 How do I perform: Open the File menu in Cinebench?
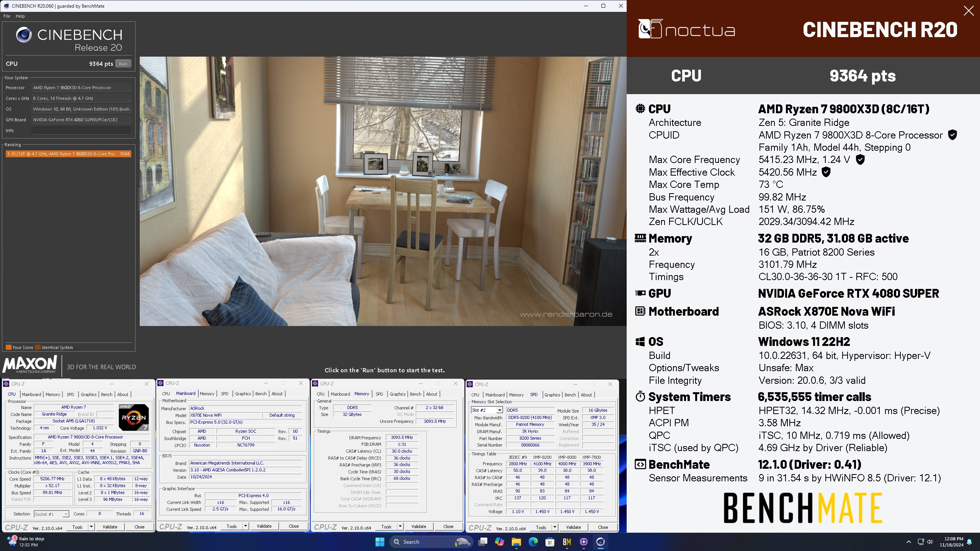click(7, 16)
